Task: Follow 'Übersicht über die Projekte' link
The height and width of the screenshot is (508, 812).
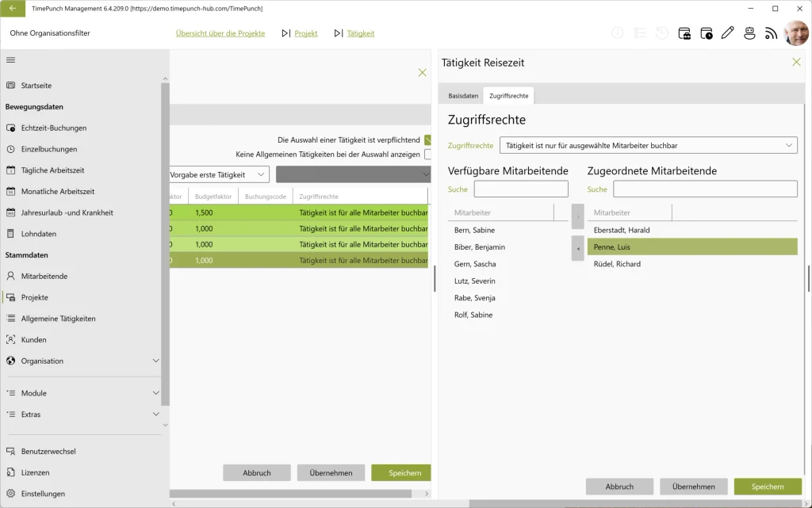Action: [220, 33]
